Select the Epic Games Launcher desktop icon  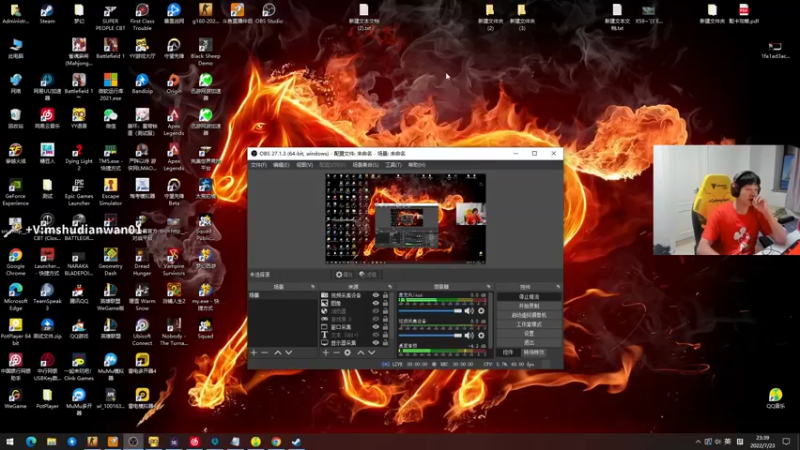[79, 192]
